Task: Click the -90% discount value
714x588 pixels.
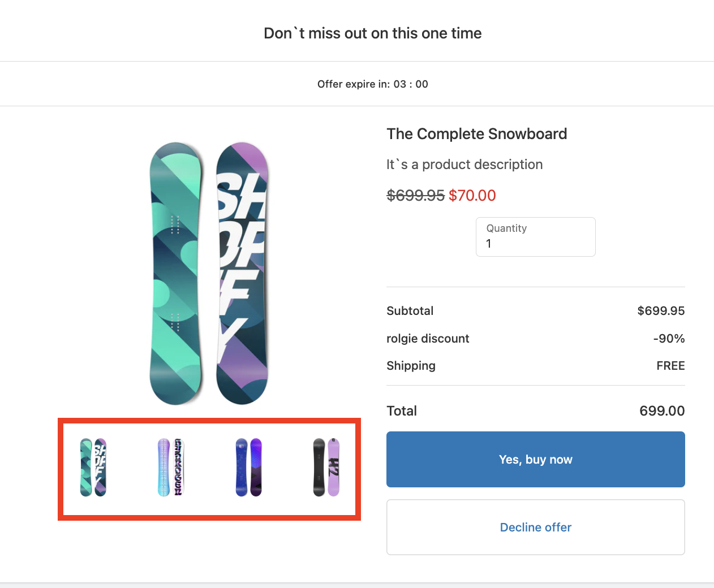Action: [669, 339]
